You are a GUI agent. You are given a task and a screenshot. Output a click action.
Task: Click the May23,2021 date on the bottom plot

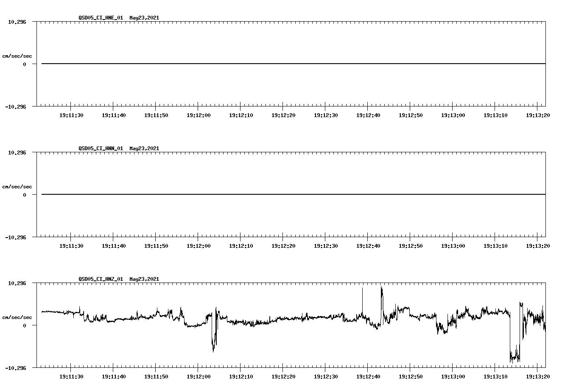(144, 279)
